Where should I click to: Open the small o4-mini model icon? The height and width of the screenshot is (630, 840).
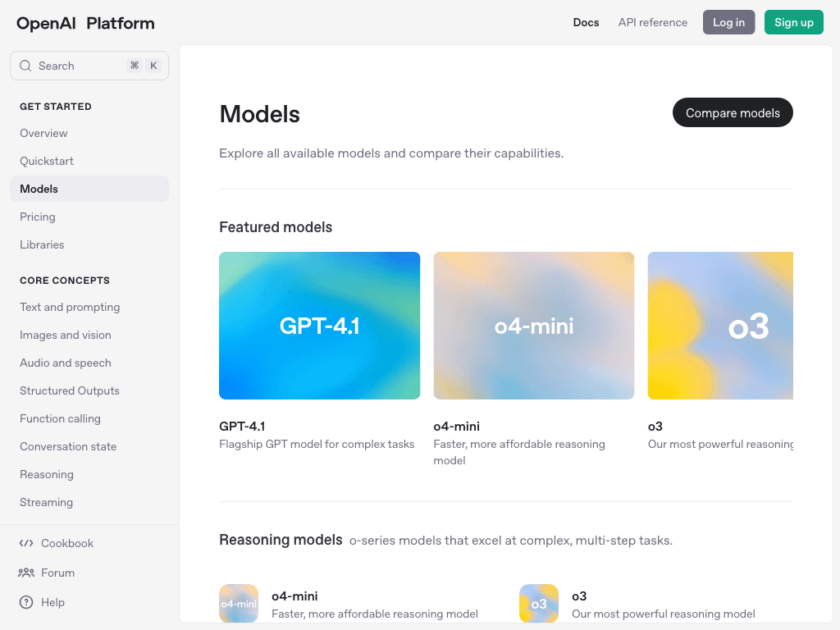click(x=239, y=603)
